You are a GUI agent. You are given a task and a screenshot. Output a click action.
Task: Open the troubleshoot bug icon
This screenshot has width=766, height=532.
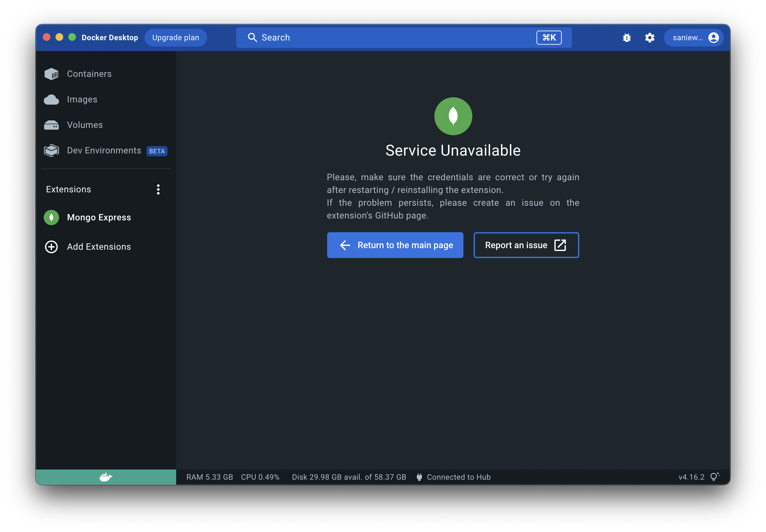[x=626, y=38]
